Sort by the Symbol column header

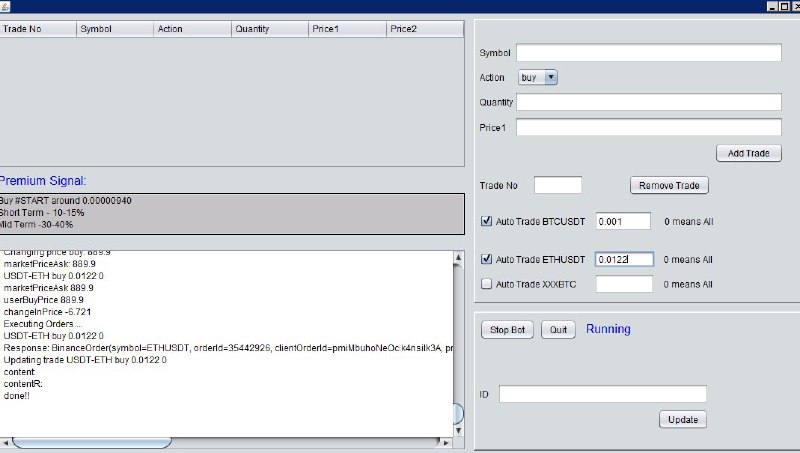115,29
